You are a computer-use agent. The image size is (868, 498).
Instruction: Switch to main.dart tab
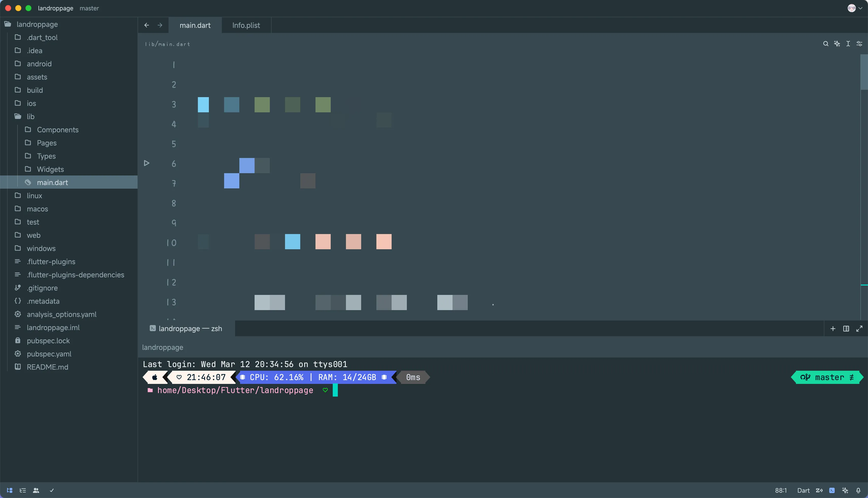pos(195,25)
